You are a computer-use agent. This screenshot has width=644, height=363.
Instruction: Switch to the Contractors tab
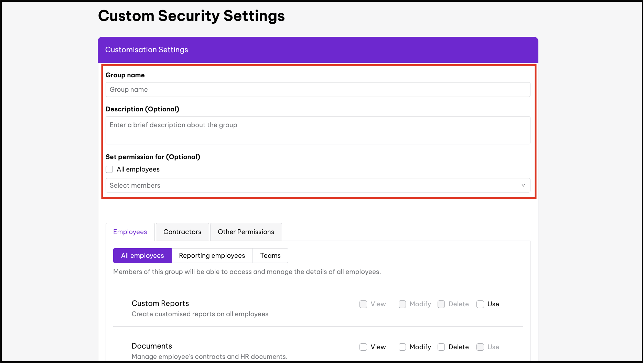tap(182, 232)
